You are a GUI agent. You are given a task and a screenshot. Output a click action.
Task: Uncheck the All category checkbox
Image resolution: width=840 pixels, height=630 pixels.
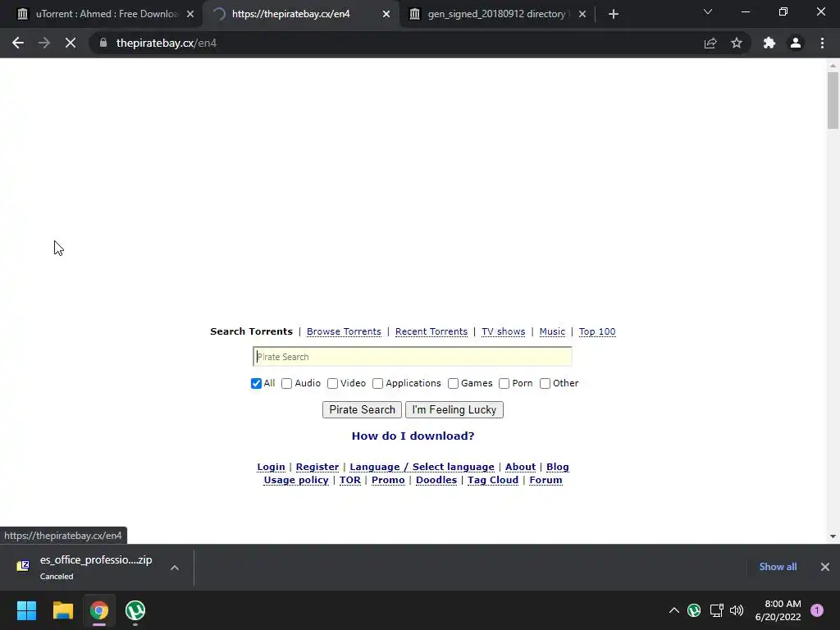(256, 384)
